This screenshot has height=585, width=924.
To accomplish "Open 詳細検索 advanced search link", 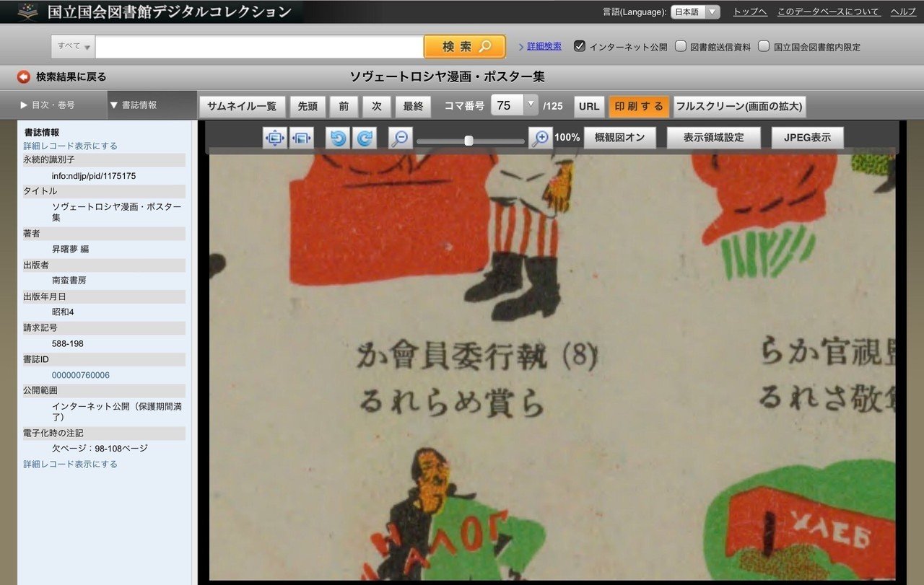I will 544,46.
